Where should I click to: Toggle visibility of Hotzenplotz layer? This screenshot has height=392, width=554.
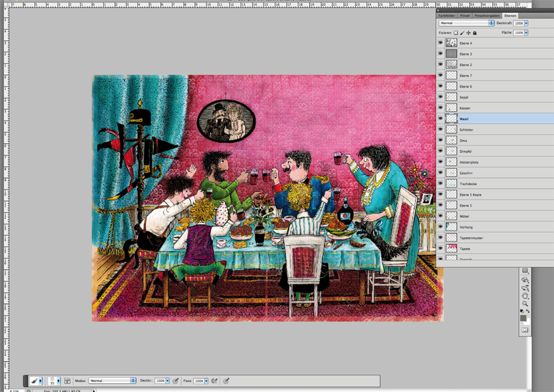[x=441, y=162]
